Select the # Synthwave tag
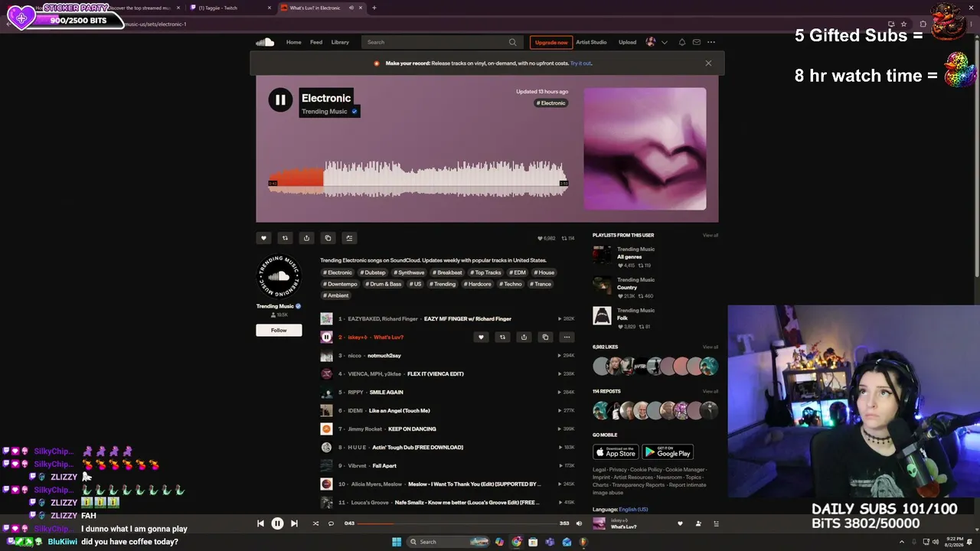Image resolution: width=980 pixels, height=551 pixels. (x=410, y=272)
